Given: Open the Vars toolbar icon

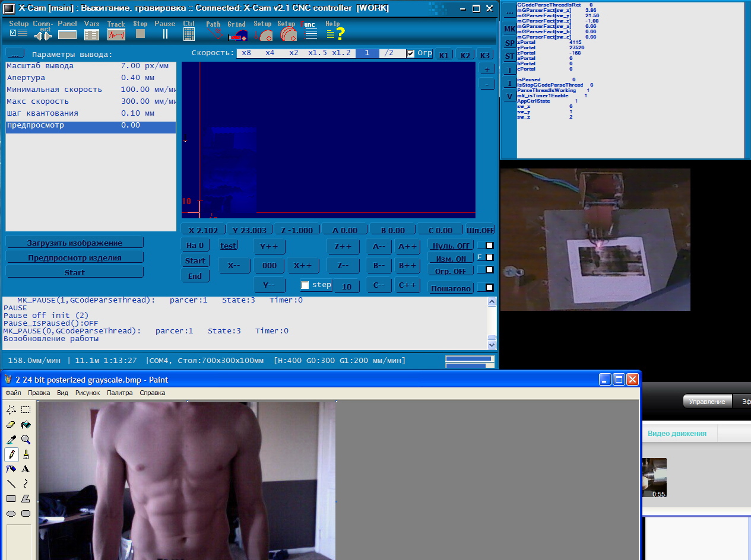Looking at the screenshot, I should click(91, 31).
